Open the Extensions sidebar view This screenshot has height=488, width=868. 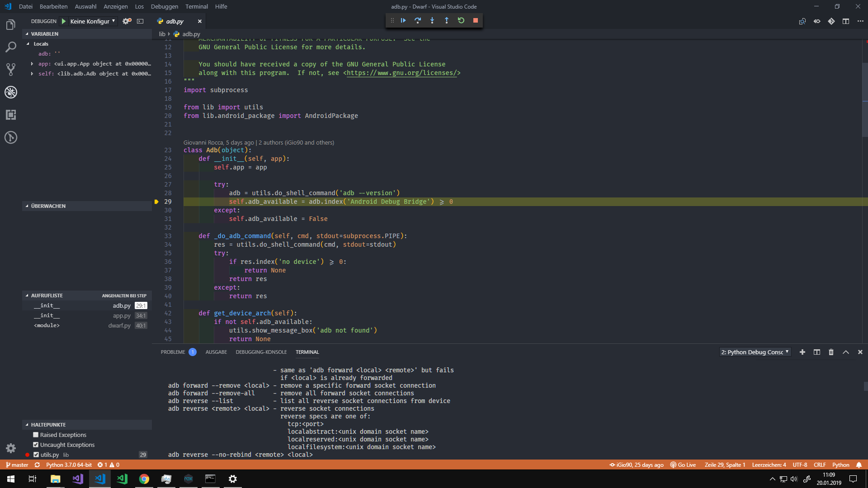click(11, 115)
